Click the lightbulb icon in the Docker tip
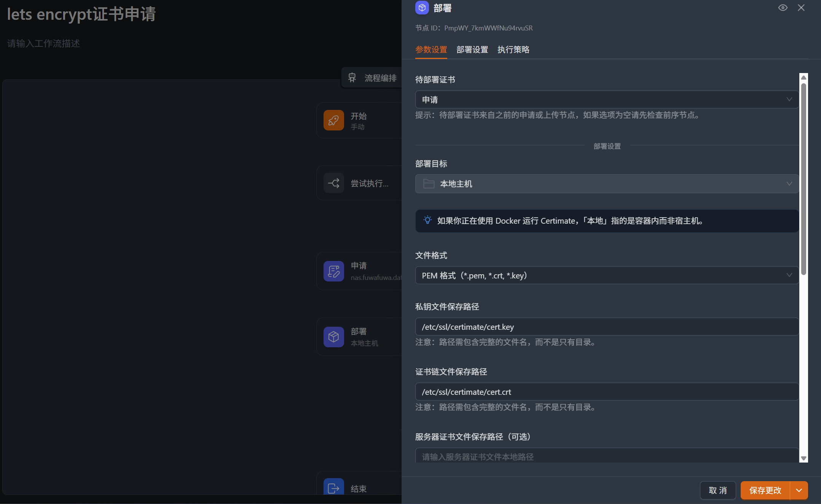 coord(428,221)
